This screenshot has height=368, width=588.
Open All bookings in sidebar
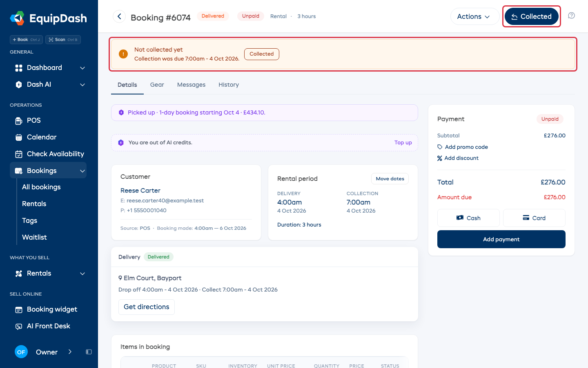coord(41,187)
